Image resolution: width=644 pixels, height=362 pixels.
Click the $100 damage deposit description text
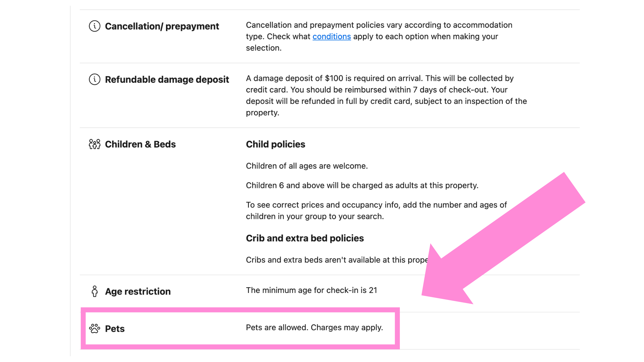pyautogui.click(x=386, y=96)
